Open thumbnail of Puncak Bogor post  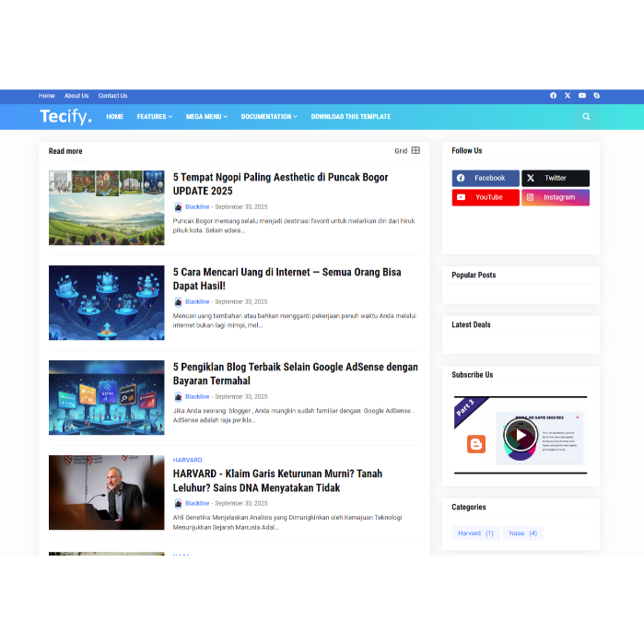point(106,208)
